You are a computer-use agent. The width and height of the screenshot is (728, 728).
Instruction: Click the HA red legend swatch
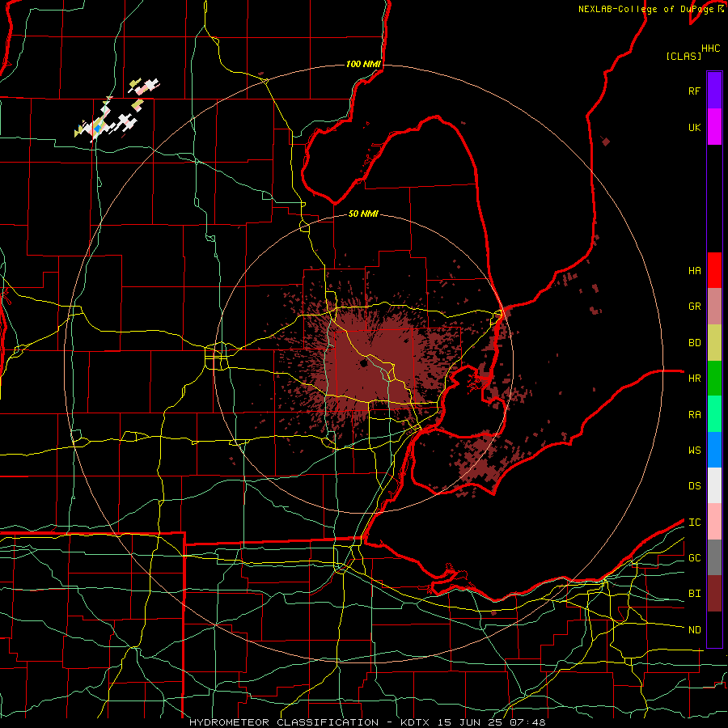pos(714,270)
